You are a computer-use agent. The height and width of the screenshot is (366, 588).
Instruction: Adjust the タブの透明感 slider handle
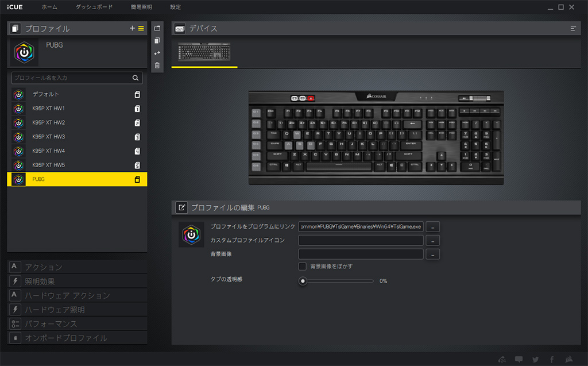[x=303, y=281]
